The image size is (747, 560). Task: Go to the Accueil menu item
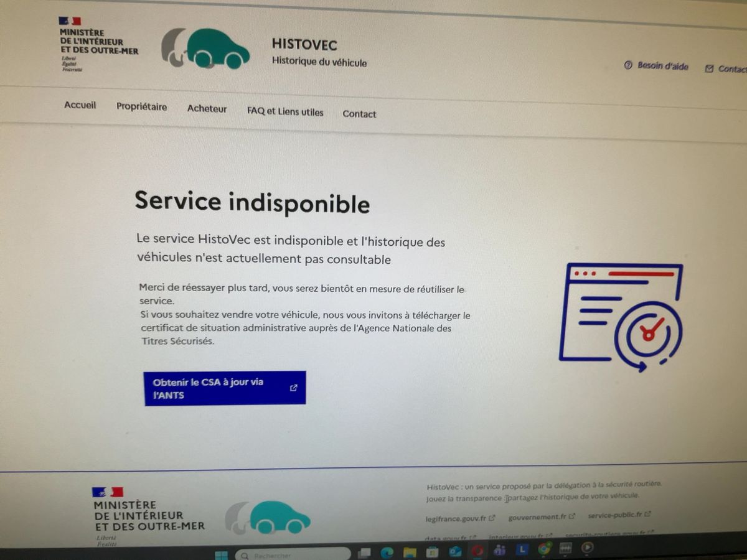[80, 105]
